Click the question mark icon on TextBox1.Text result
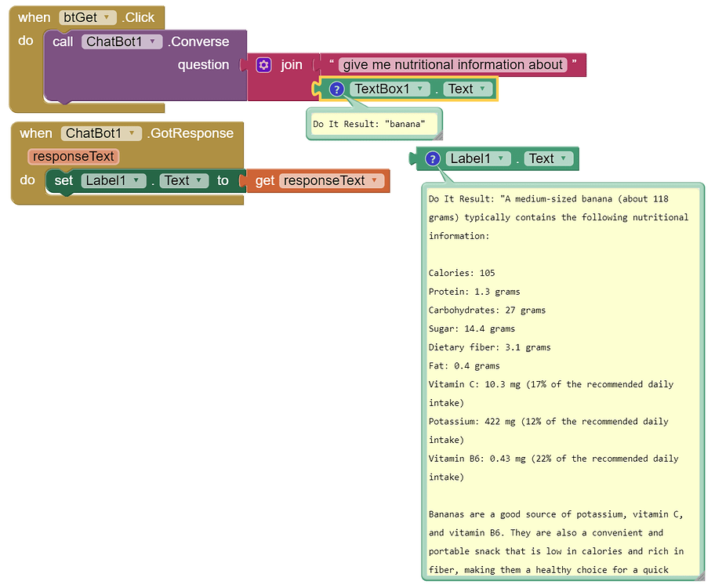Viewport: 715px width, 588px height. point(336,89)
